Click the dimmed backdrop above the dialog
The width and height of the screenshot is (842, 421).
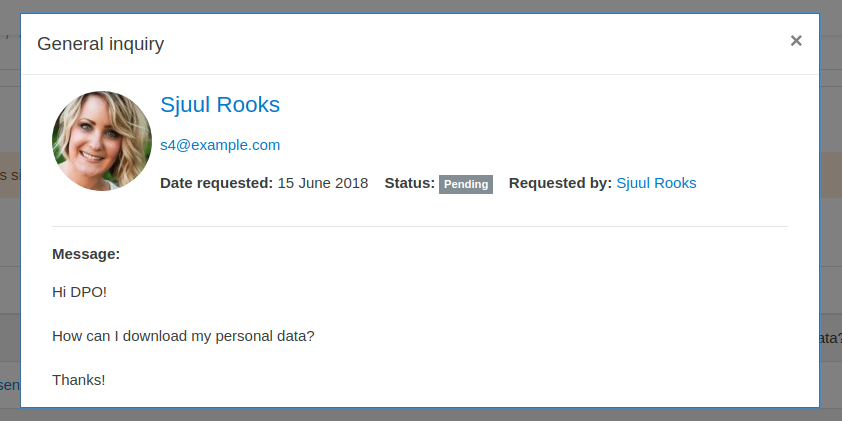[421, 6]
